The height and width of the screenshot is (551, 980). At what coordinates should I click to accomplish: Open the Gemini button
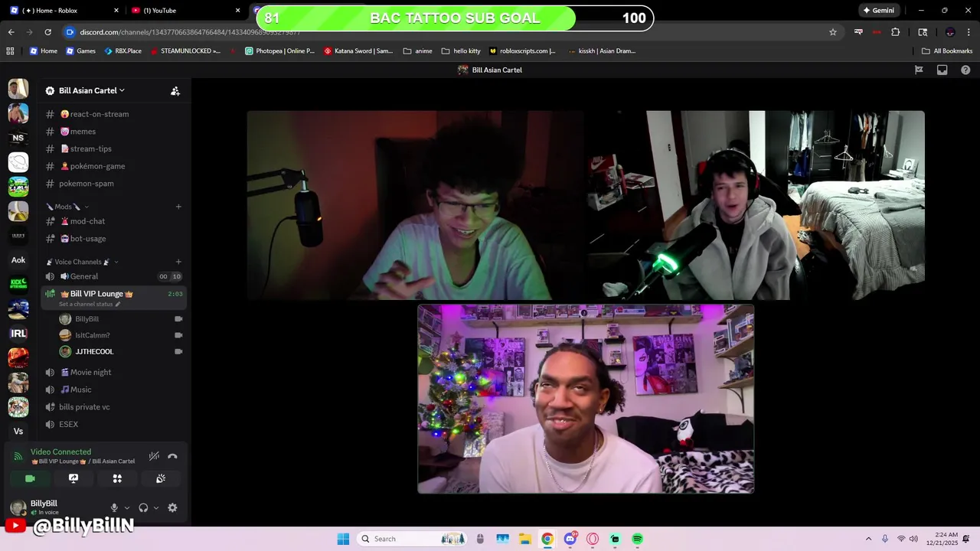coord(878,11)
